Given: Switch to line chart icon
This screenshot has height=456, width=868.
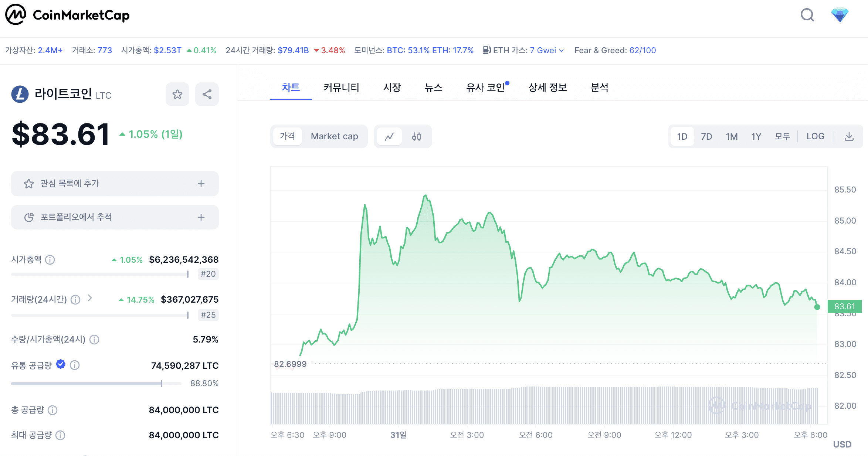Looking at the screenshot, I should (389, 137).
